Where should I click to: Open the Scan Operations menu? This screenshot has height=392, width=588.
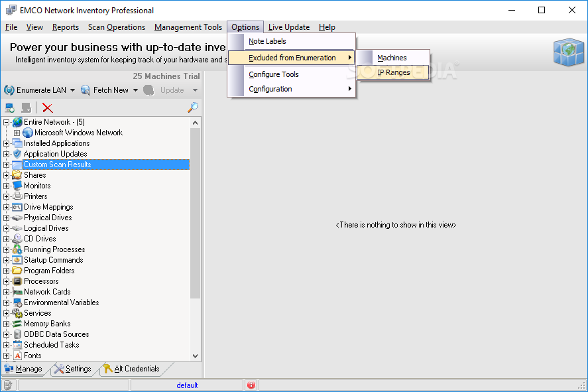pyautogui.click(x=116, y=27)
